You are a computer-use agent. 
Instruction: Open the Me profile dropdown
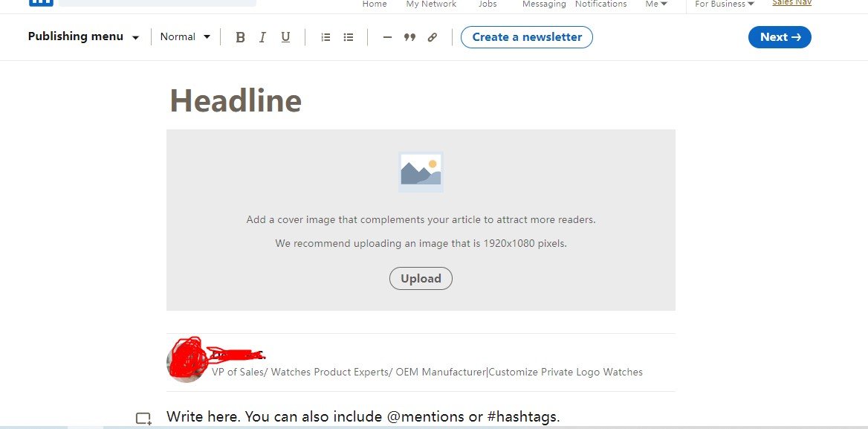[655, 4]
